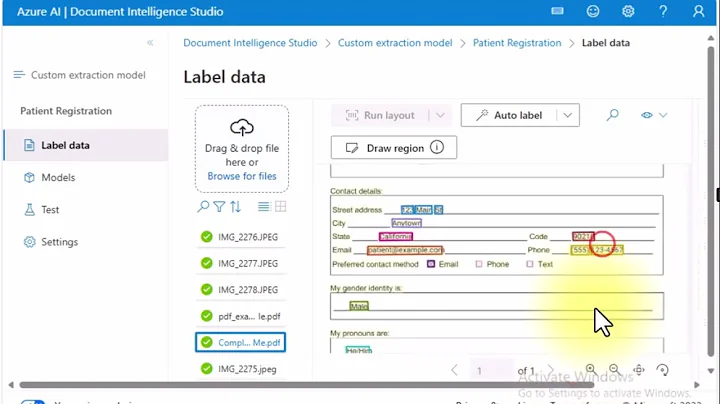
Task: Toggle the Phone preferred contact checkbox
Action: pyautogui.click(x=479, y=264)
